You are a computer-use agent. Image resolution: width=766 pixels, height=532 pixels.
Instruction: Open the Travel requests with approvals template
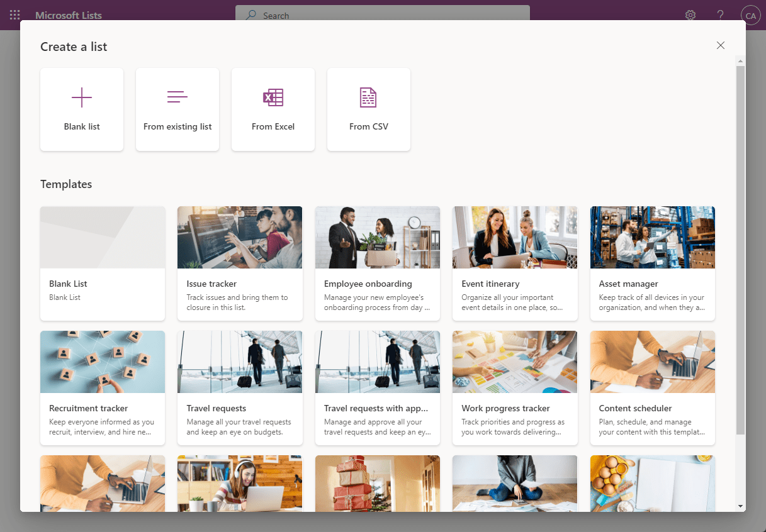click(378, 388)
